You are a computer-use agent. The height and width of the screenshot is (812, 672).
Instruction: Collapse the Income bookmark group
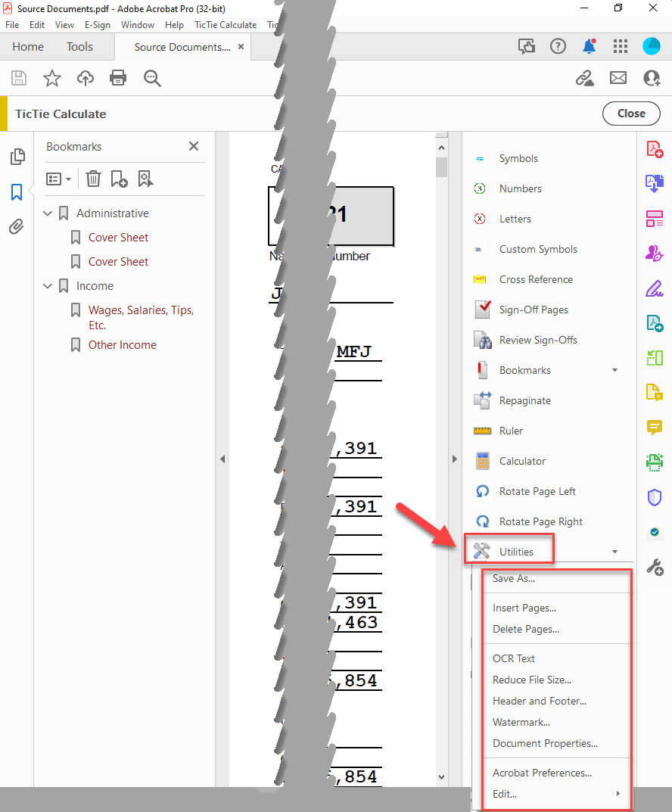(x=48, y=286)
